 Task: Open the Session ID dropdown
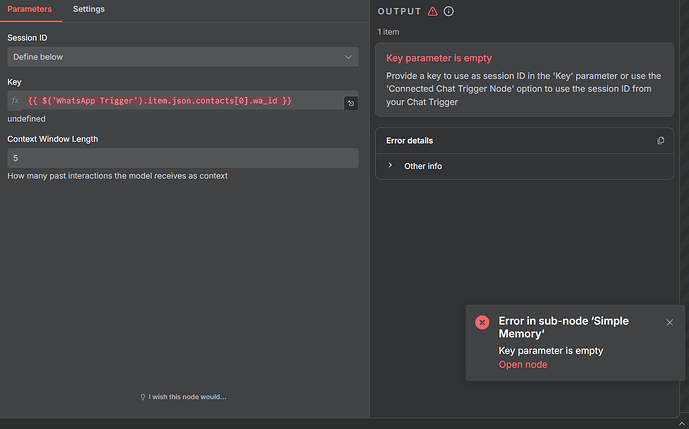click(182, 57)
